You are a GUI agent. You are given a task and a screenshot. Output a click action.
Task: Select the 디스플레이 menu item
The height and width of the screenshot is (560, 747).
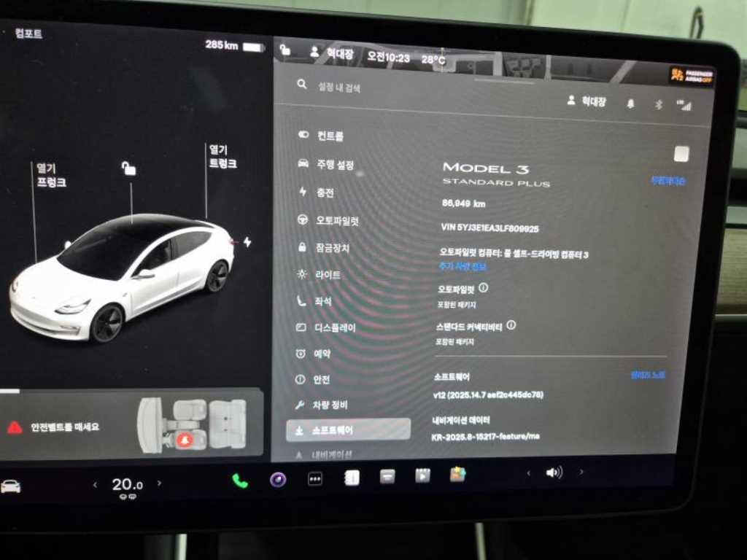325,327
